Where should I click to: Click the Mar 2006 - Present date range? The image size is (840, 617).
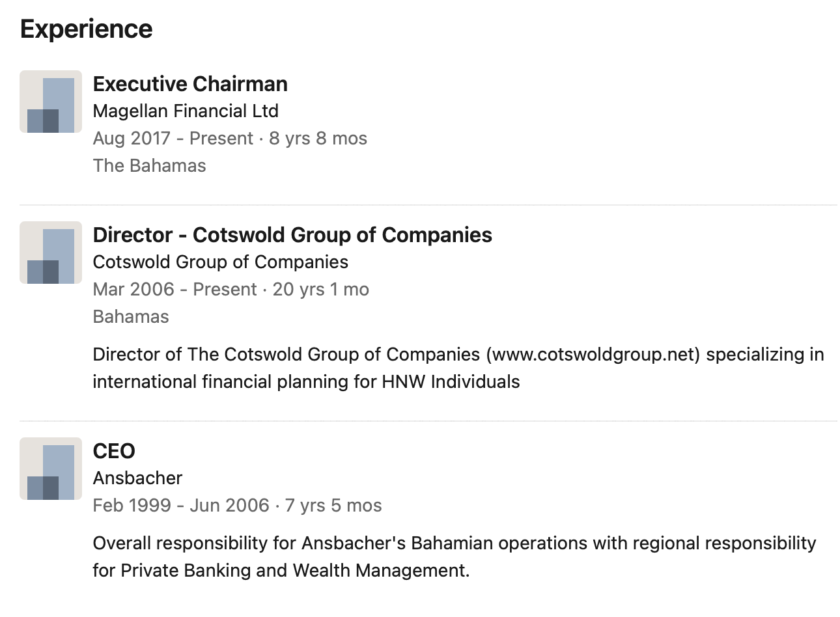pyautogui.click(x=175, y=290)
